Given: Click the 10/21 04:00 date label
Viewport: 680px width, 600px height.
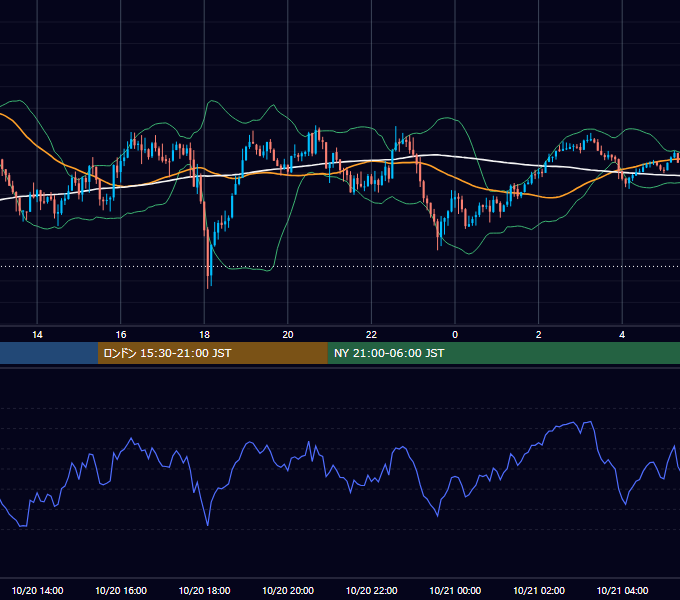Looking at the screenshot, I should 622,590.
